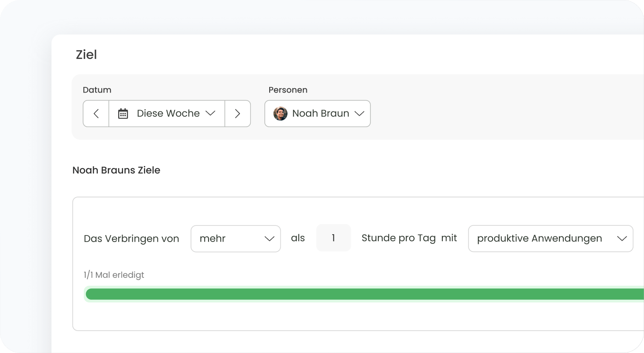This screenshot has width=644, height=353.
Task: Go to the previous week with left arrow
Action: (96, 114)
